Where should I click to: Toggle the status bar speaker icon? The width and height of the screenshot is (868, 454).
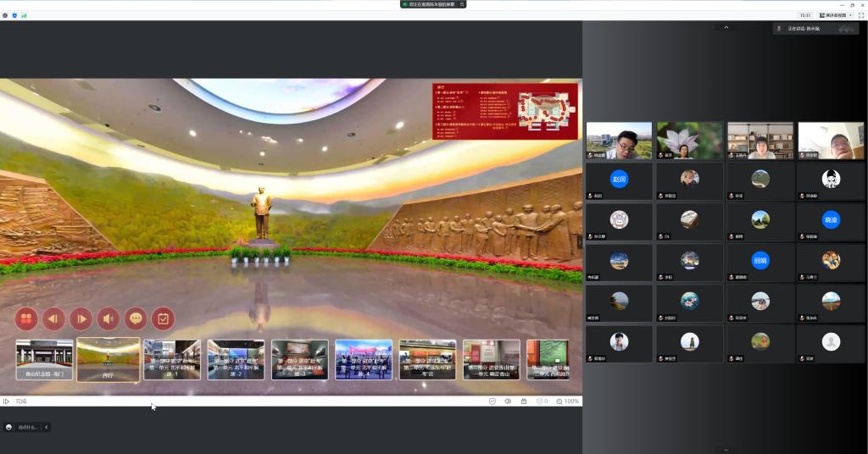(x=508, y=401)
